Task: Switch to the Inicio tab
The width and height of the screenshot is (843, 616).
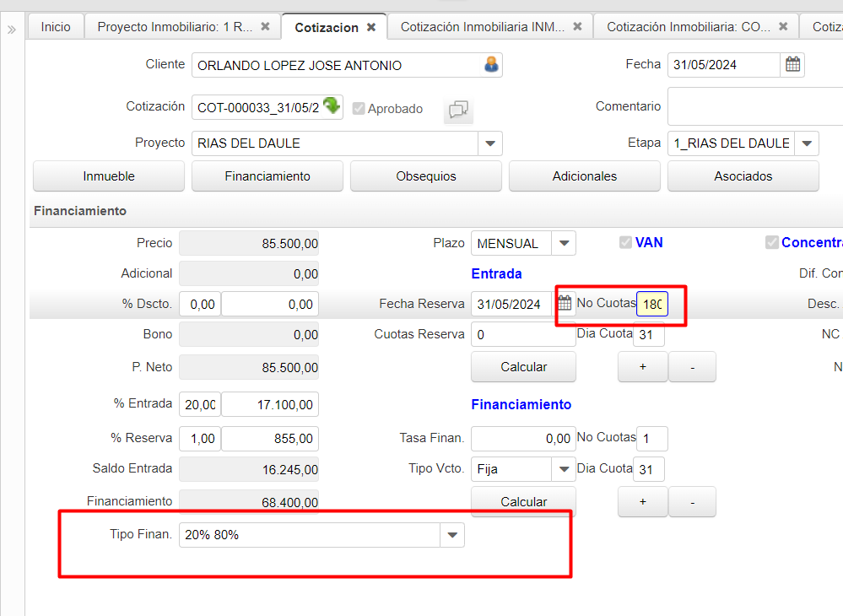Action: tap(56, 27)
